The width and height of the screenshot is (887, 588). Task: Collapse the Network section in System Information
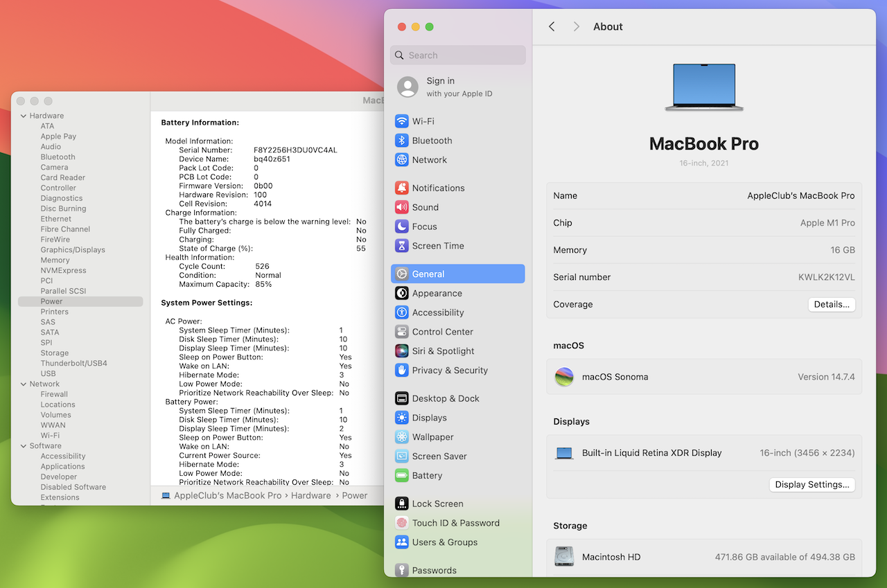tap(24, 384)
